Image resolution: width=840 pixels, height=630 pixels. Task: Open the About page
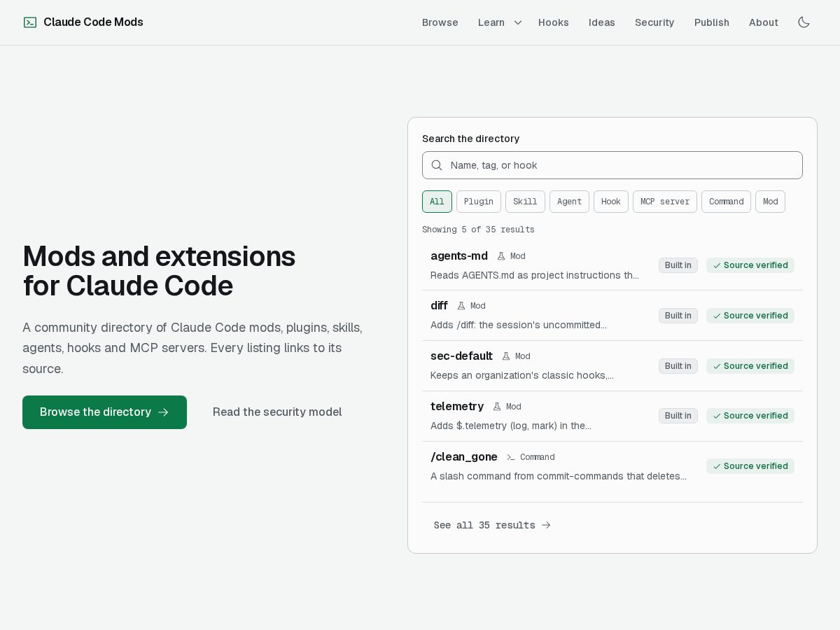point(764,22)
